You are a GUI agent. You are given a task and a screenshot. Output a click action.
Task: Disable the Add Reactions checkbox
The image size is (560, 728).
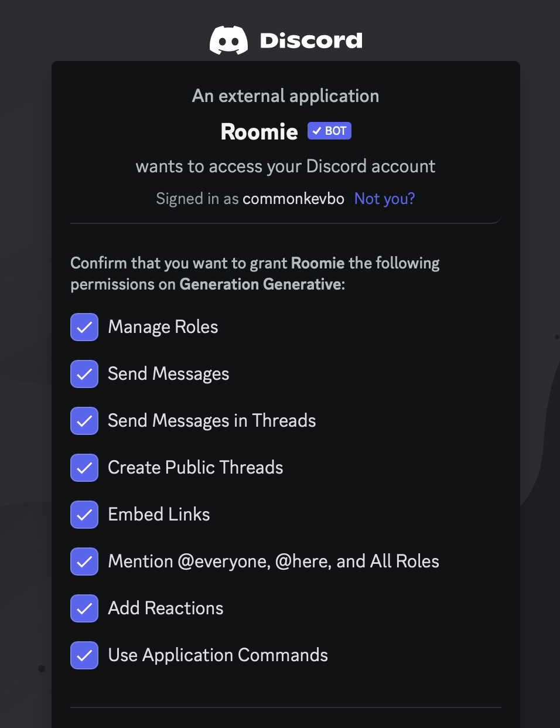point(84,608)
